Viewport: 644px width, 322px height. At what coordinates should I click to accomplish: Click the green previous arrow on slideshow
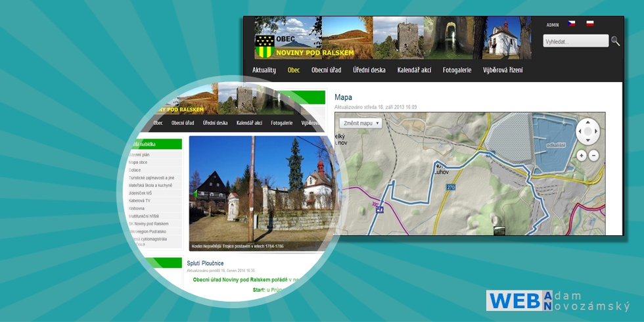[x=195, y=193]
